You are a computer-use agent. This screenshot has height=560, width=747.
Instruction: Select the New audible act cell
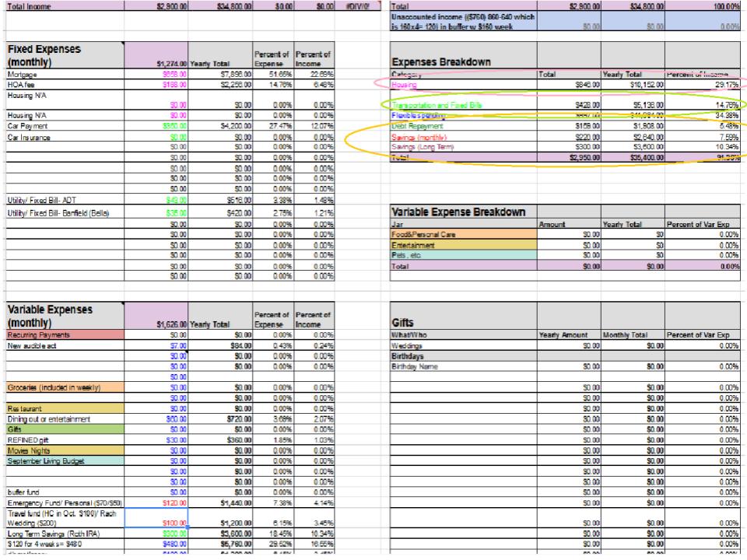pyautogui.click(x=65, y=345)
